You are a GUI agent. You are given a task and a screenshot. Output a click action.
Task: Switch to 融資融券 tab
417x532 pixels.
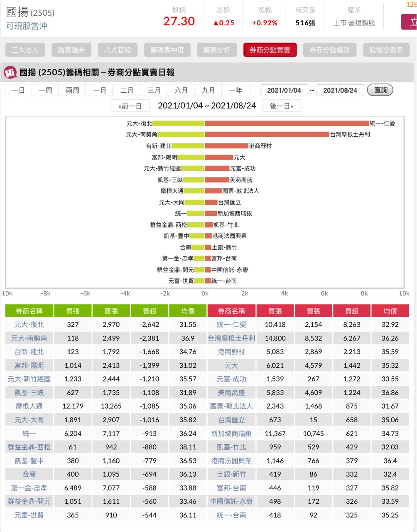(x=71, y=50)
